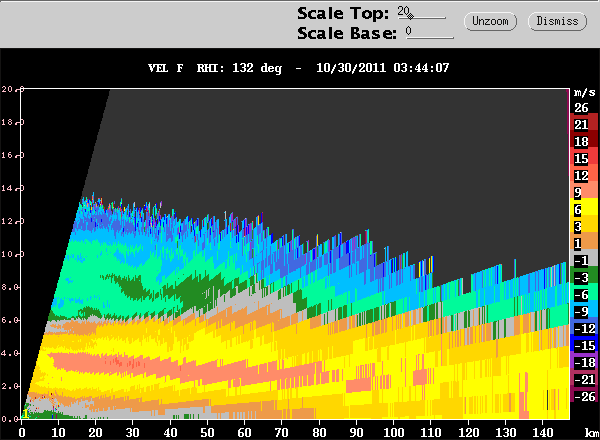
Task: Click the VEL F RHI title text
Action: click(298, 68)
